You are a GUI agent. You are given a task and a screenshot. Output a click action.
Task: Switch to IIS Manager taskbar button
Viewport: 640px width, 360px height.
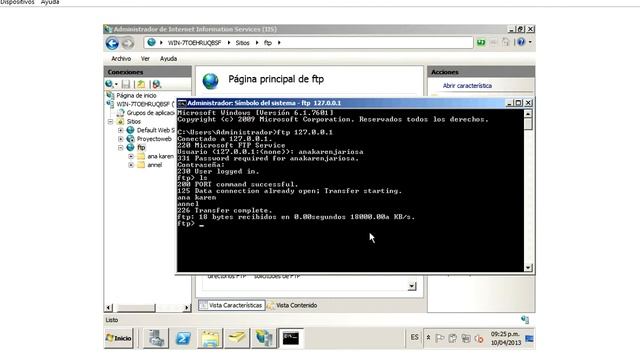pyautogui.click(x=264, y=338)
